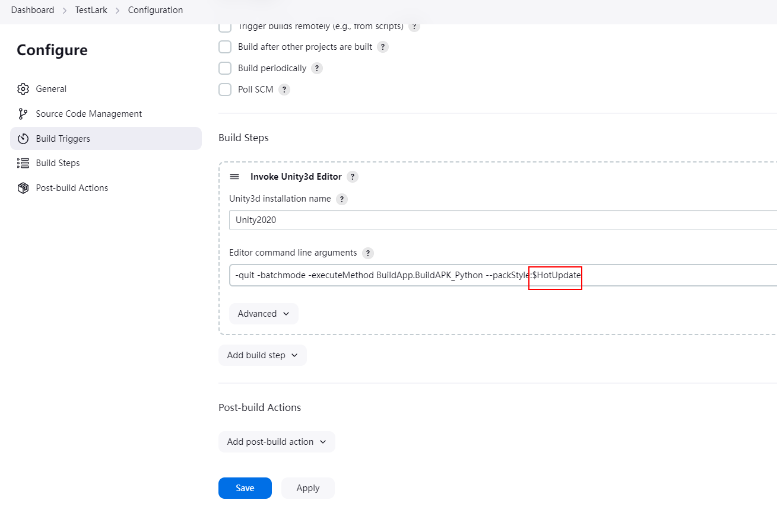Click the Editor command line arguments field

tap(503, 275)
